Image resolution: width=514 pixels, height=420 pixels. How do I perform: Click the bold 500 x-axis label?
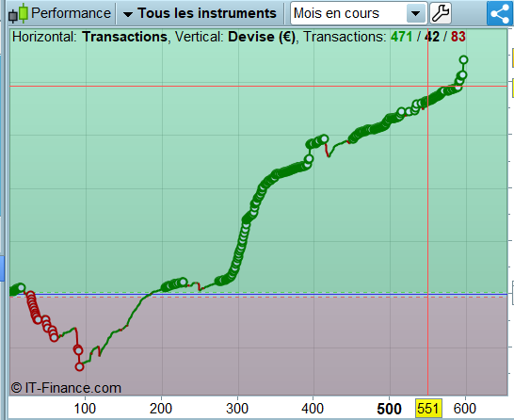point(389,409)
